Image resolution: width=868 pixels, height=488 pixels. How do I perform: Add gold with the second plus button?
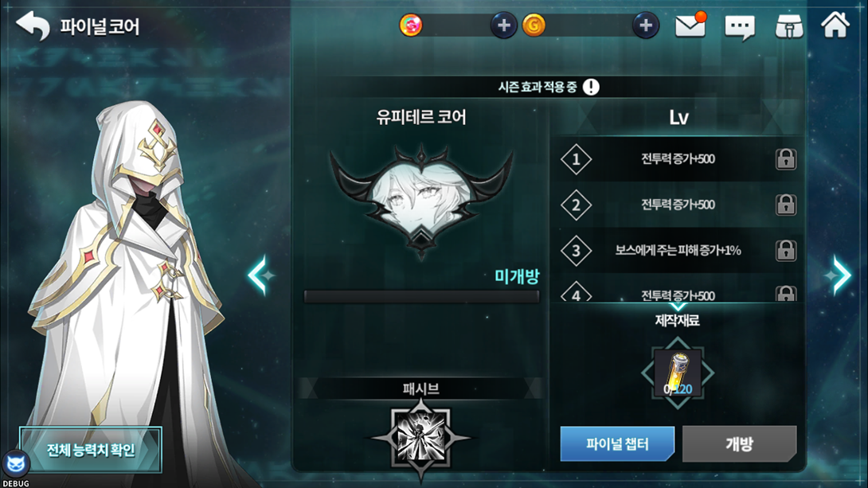pyautogui.click(x=646, y=25)
